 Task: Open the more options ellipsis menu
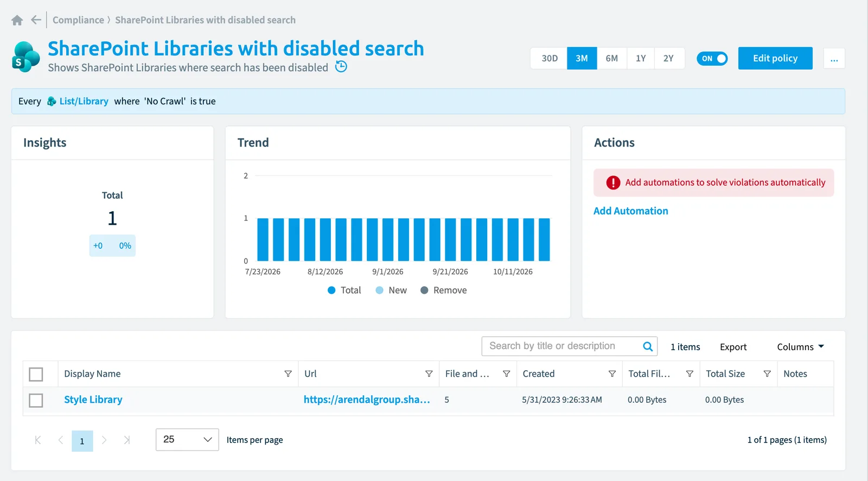pos(834,59)
